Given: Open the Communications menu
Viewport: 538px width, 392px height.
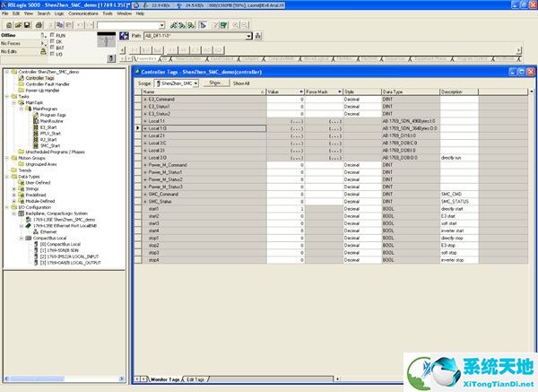Looking at the screenshot, I should tap(83, 13).
